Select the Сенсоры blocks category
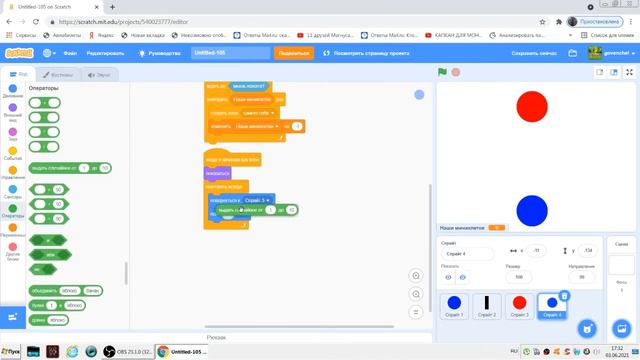The height and width of the screenshot is (360, 640). click(x=13, y=192)
